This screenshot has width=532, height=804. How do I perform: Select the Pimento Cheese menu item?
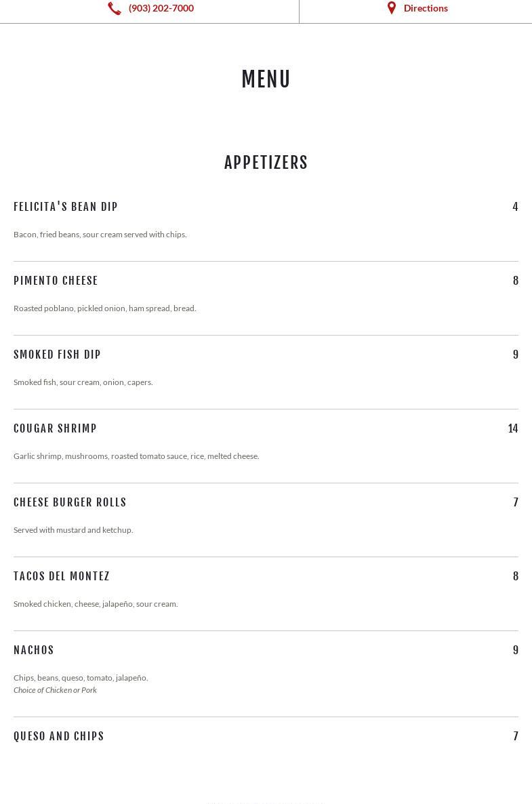[x=56, y=281]
